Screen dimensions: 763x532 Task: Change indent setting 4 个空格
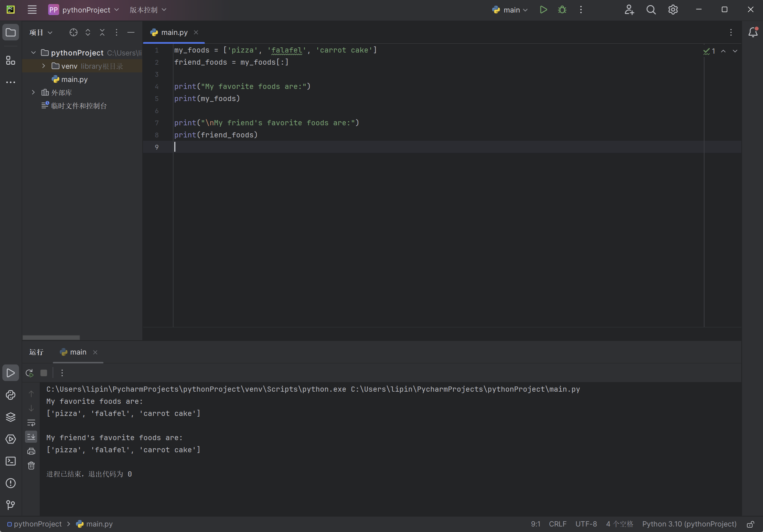click(620, 524)
